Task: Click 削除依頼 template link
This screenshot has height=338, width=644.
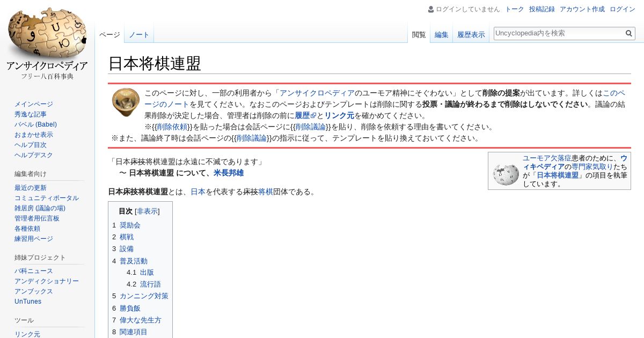Action: (x=172, y=127)
